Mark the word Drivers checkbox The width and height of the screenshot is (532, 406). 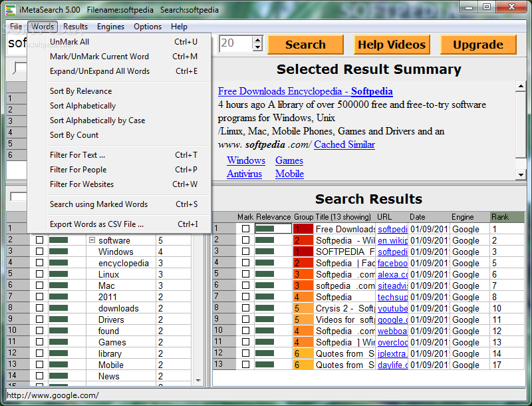click(39, 319)
